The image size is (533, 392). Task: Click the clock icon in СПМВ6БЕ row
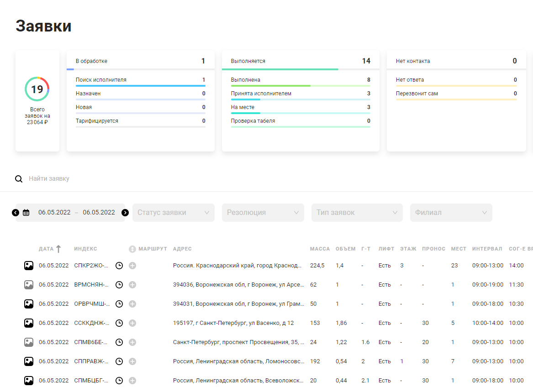click(119, 342)
